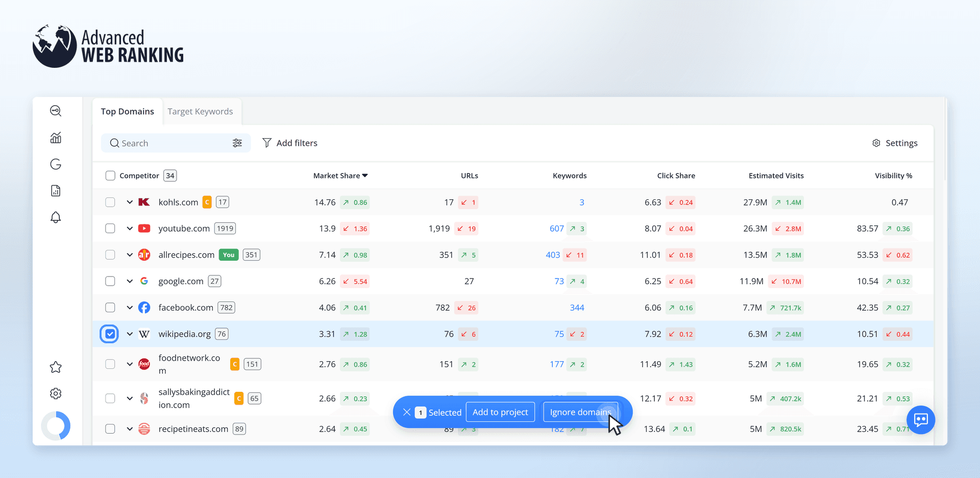
Task: Check the recipetineats.com row checkbox
Action: pyautogui.click(x=110, y=429)
